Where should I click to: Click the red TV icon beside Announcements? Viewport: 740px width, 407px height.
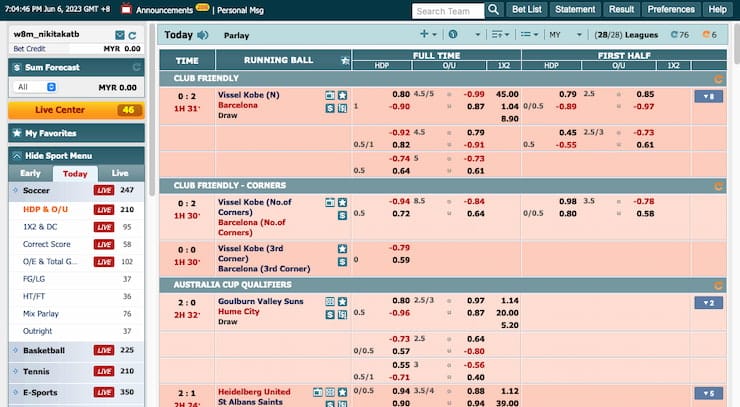(x=126, y=8)
